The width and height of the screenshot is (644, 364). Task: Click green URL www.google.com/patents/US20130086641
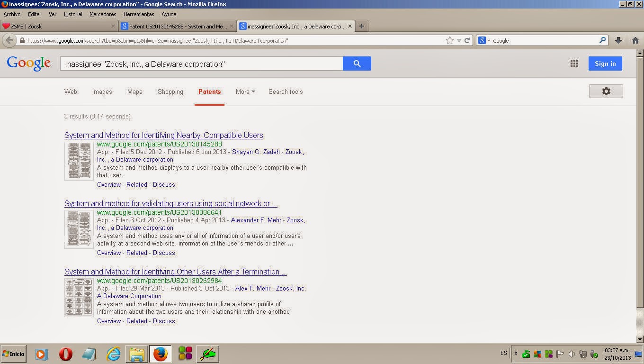point(160,212)
